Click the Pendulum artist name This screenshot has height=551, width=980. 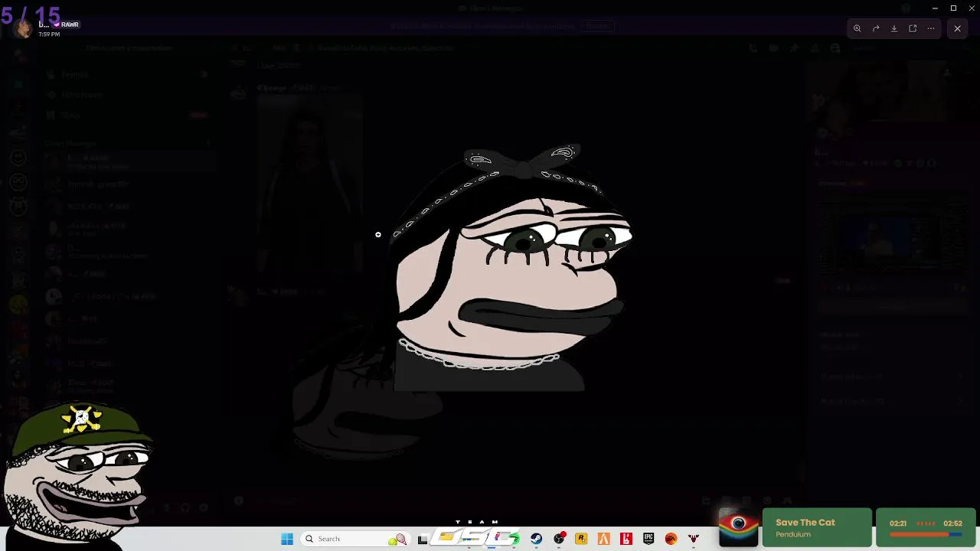pyautogui.click(x=793, y=534)
